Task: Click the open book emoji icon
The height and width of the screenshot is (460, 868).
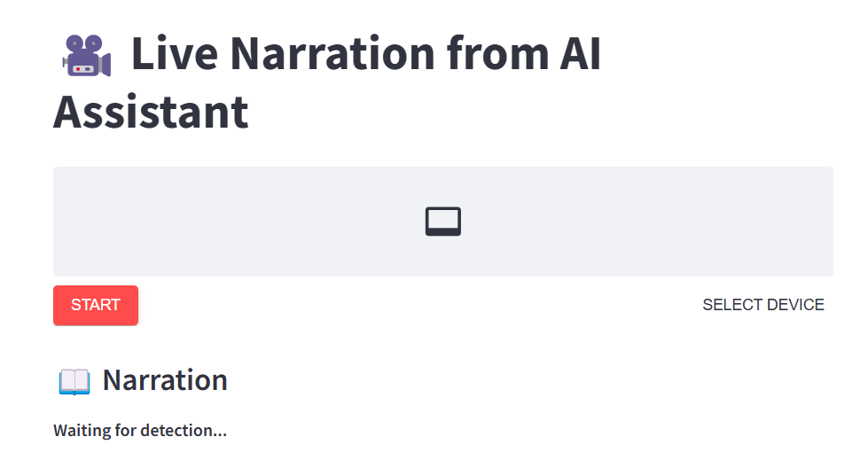Action: [x=74, y=381]
